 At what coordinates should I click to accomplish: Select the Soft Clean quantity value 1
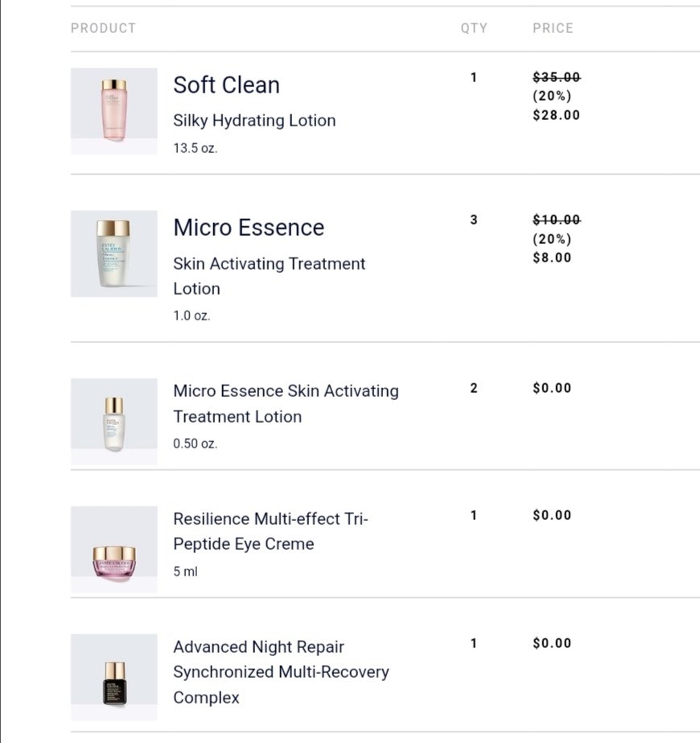474,77
